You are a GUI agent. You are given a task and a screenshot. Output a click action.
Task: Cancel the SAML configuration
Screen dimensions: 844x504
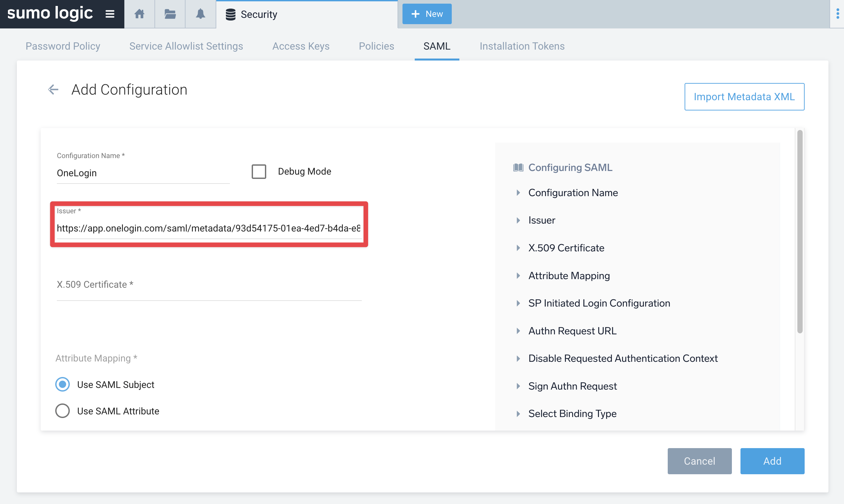700,461
